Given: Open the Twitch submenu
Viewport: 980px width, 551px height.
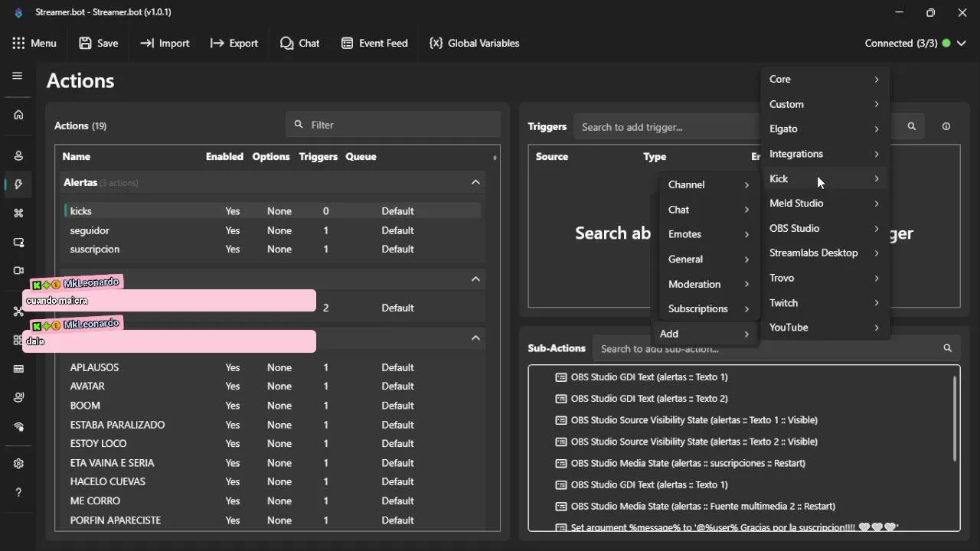Looking at the screenshot, I should [825, 303].
